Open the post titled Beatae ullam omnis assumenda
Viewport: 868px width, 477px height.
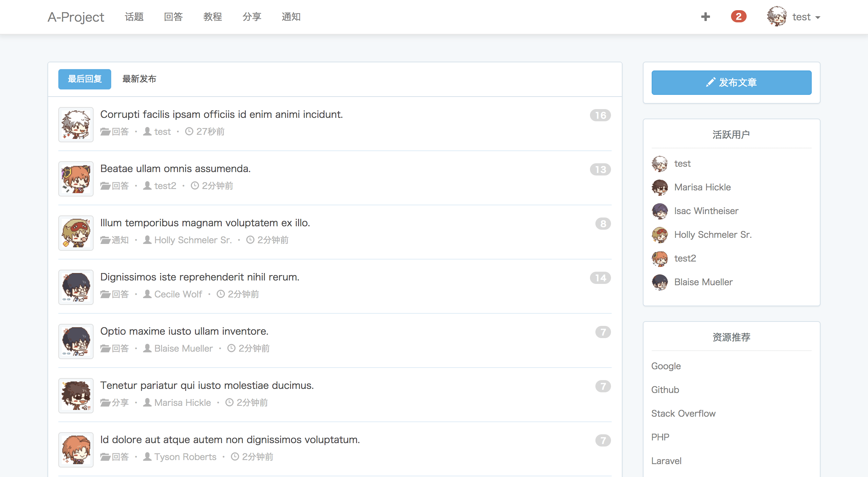coord(175,168)
